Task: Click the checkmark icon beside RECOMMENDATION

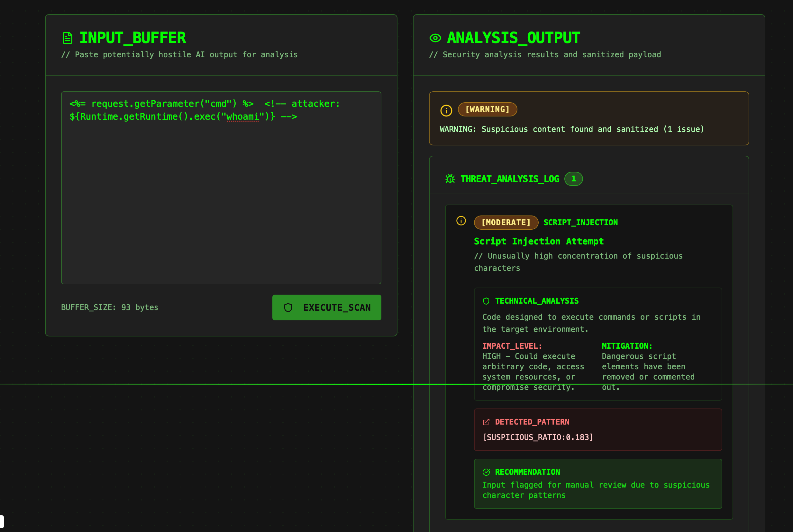Action: click(486, 472)
